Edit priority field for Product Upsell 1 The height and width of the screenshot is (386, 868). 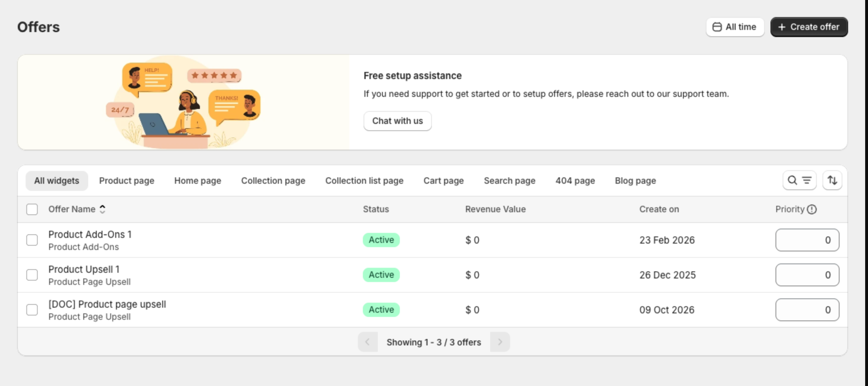(x=807, y=275)
